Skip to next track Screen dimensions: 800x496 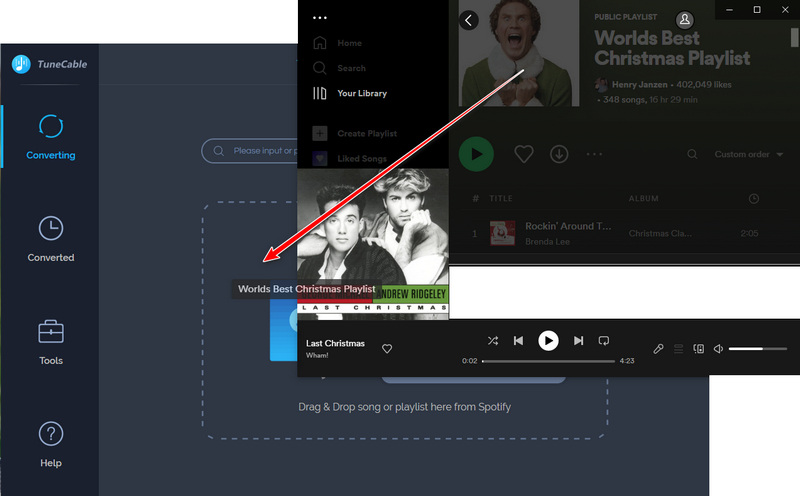coord(578,340)
